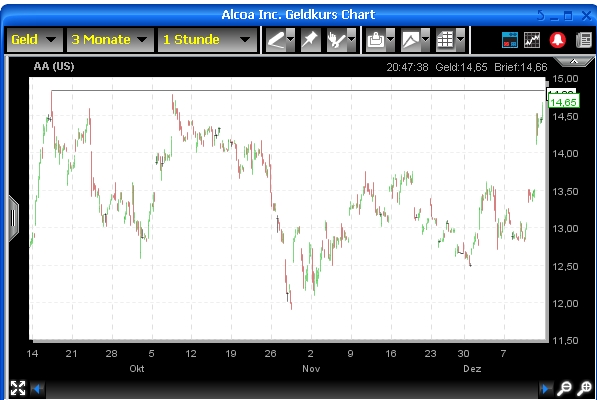Click the Nov month label
Image resolution: width=597 pixels, height=400 pixels.
[311, 369]
